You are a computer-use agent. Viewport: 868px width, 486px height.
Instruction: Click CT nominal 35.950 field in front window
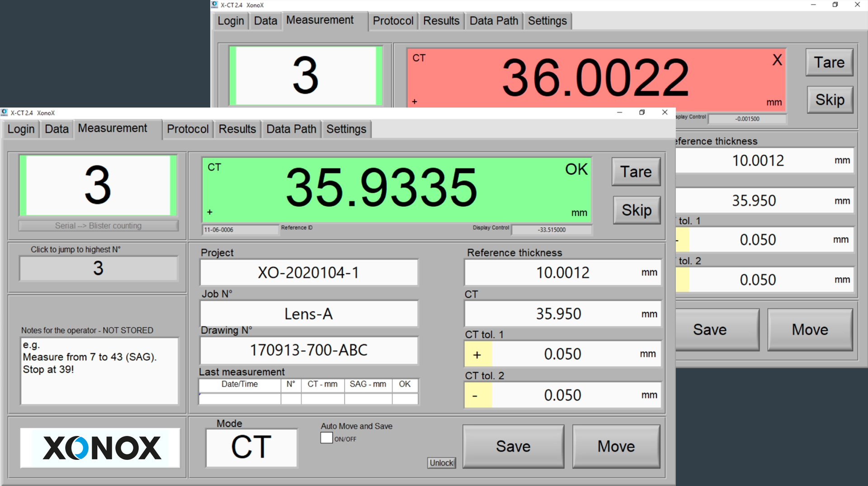click(563, 314)
